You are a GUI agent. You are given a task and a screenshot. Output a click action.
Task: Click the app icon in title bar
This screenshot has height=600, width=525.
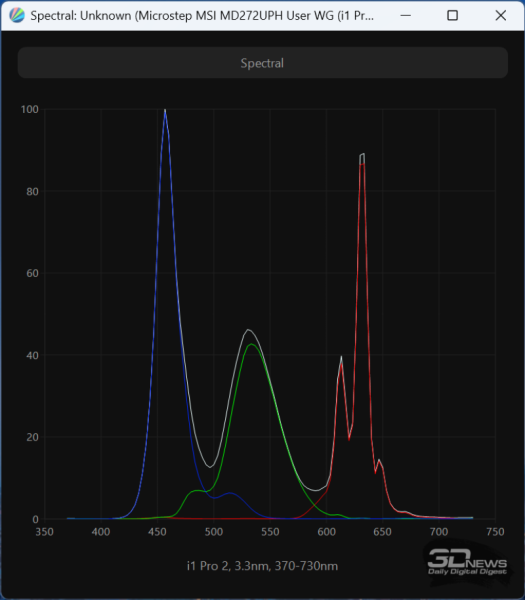pyautogui.click(x=17, y=16)
